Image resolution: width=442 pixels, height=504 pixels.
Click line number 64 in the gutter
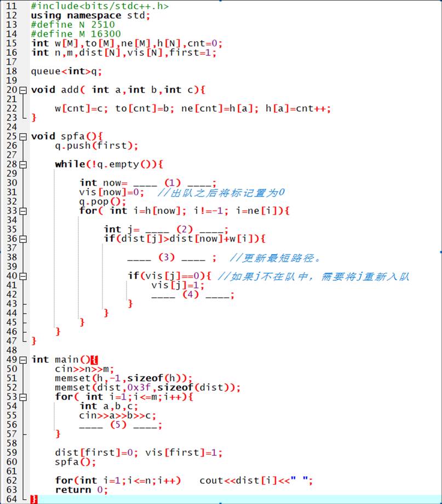(11, 499)
